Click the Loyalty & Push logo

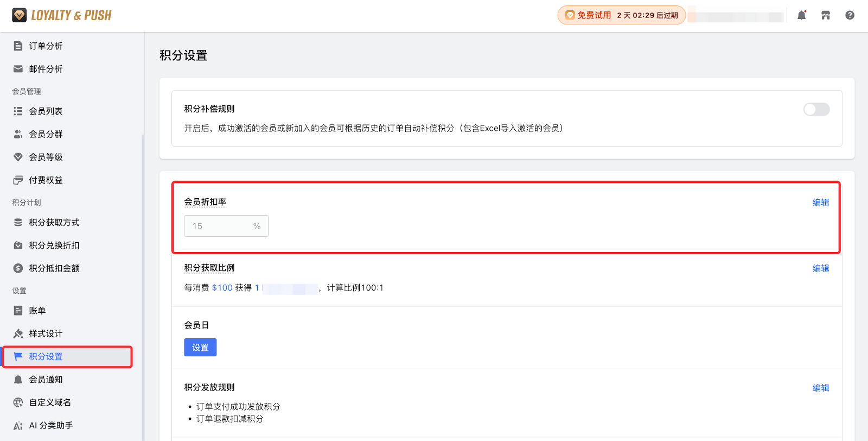[62, 15]
